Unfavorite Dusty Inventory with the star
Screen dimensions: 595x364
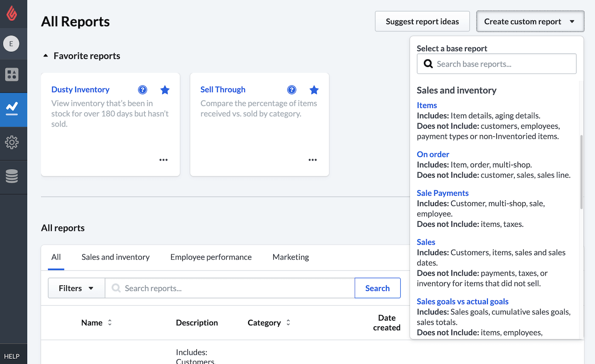[x=165, y=90]
